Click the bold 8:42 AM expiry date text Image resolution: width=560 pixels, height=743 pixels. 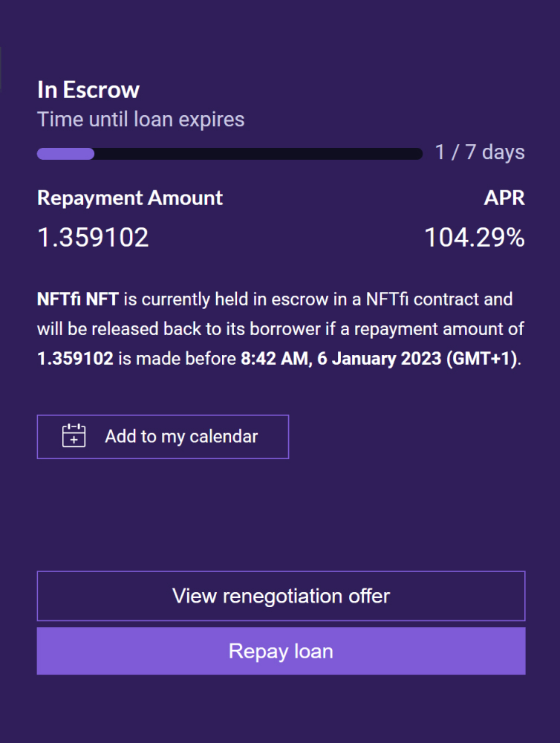coord(275,358)
